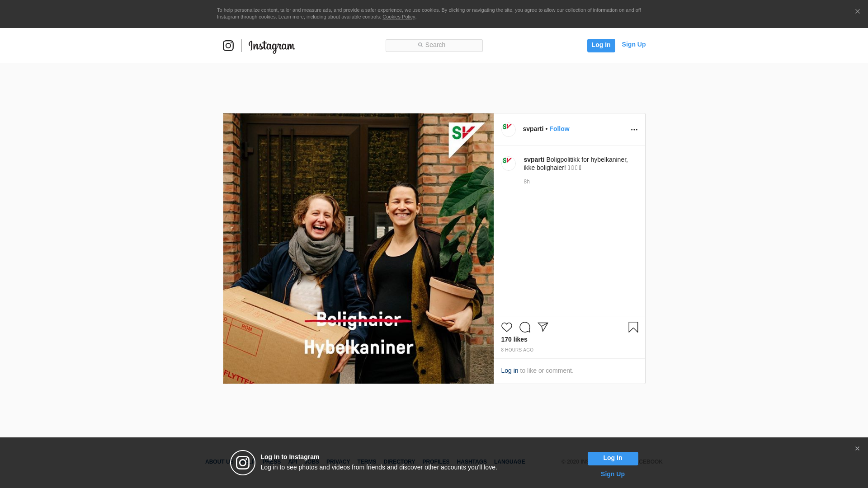Open the Cookies Policy link
The image size is (868, 488).
click(x=399, y=17)
